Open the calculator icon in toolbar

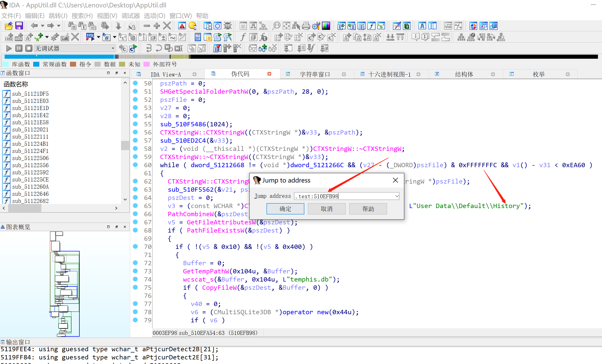tap(198, 37)
